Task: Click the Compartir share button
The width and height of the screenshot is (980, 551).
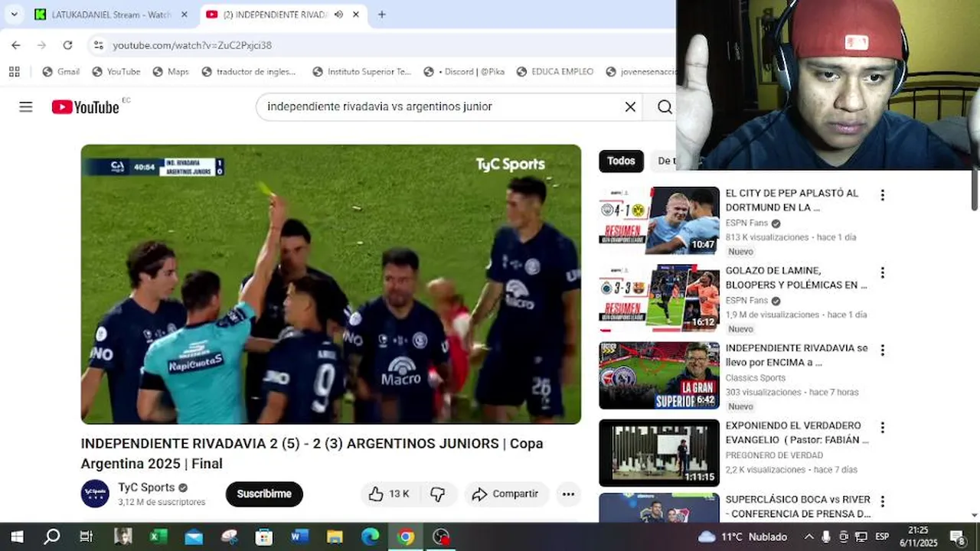Action: [x=505, y=494]
